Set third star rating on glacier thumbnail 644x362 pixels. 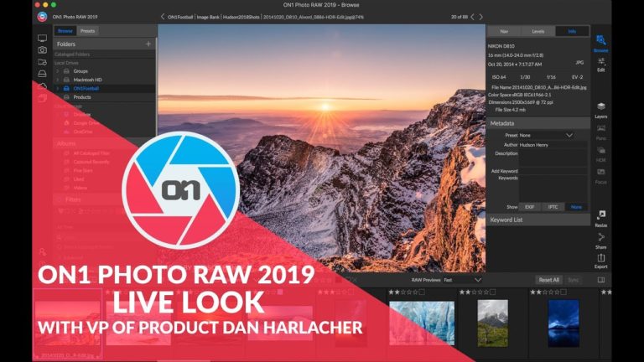(402, 292)
